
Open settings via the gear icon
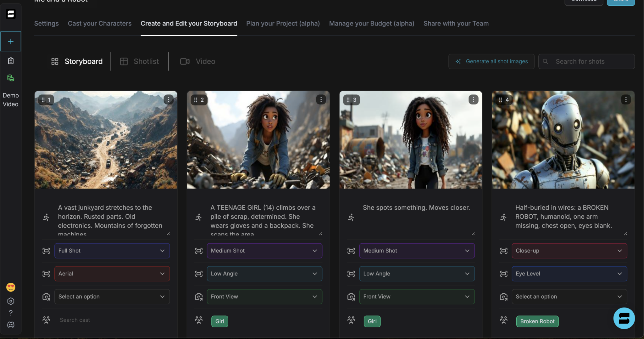pyautogui.click(x=11, y=301)
